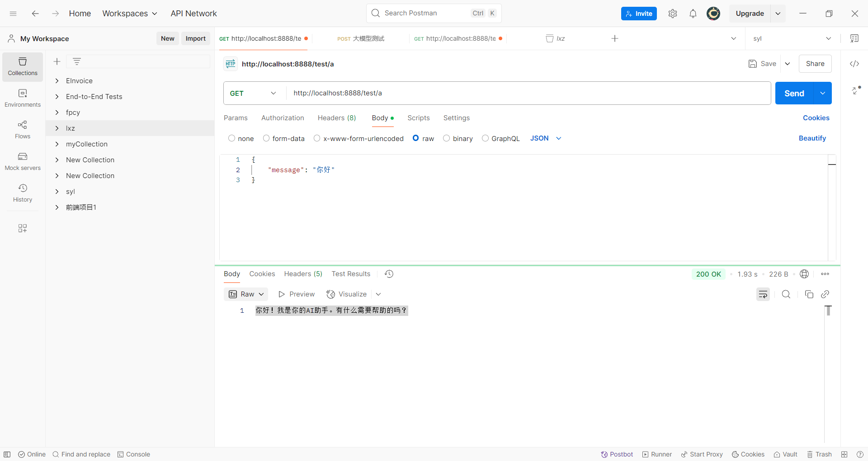This screenshot has width=868, height=461.
Task: Open the Mock servers panel
Action: point(23,162)
